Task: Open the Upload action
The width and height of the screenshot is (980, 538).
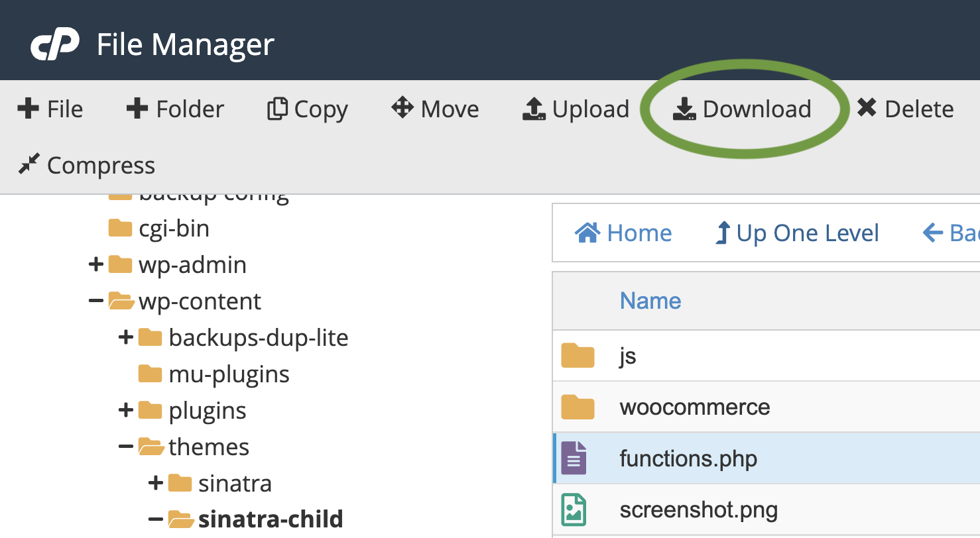Action: pyautogui.click(x=576, y=109)
